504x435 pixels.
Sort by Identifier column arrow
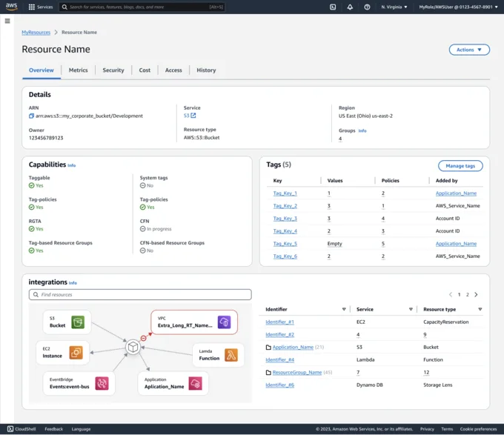(x=344, y=309)
